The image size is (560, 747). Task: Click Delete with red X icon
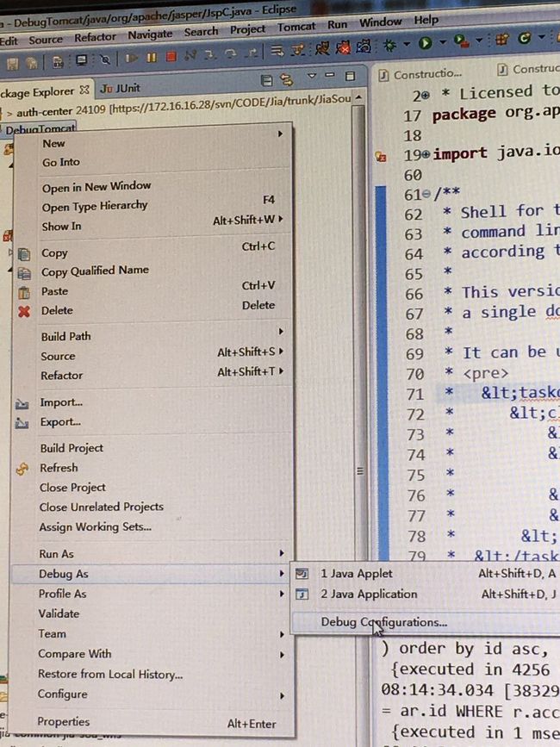(x=152, y=309)
